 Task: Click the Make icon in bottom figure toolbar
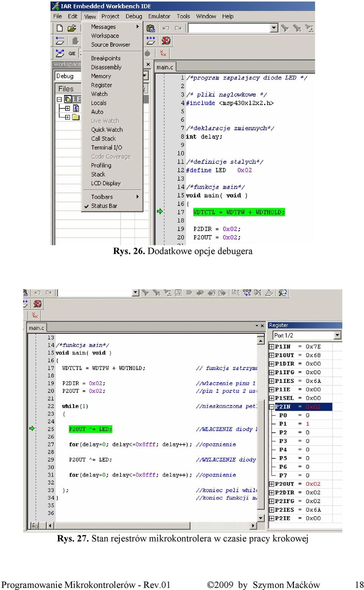[247, 293]
